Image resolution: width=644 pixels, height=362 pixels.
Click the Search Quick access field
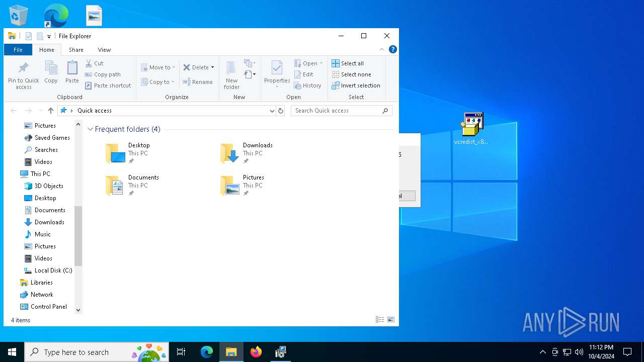click(x=341, y=111)
